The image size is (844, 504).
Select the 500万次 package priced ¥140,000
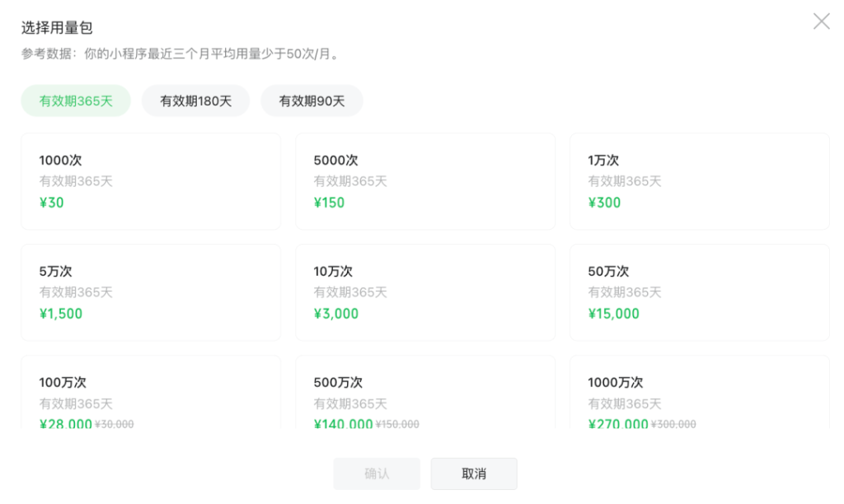click(425, 395)
